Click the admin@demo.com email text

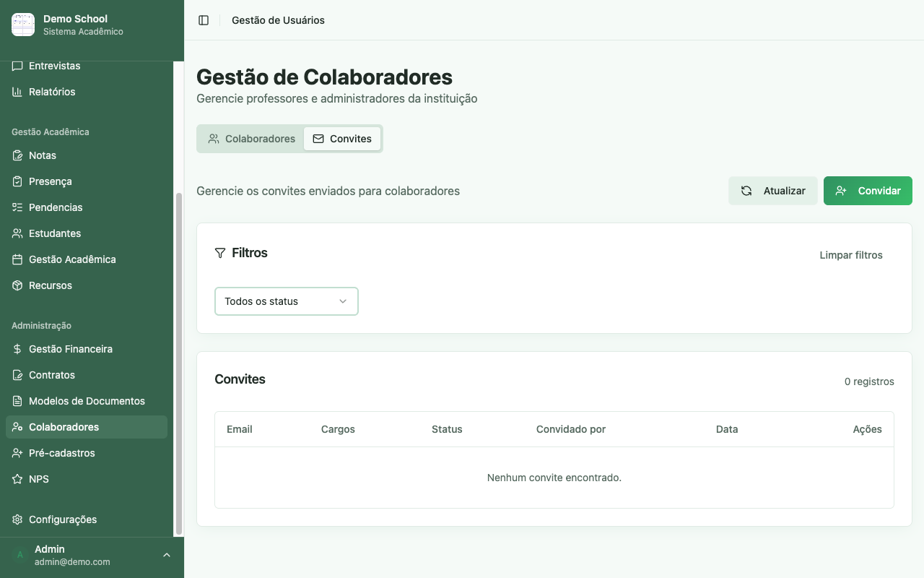point(72,561)
